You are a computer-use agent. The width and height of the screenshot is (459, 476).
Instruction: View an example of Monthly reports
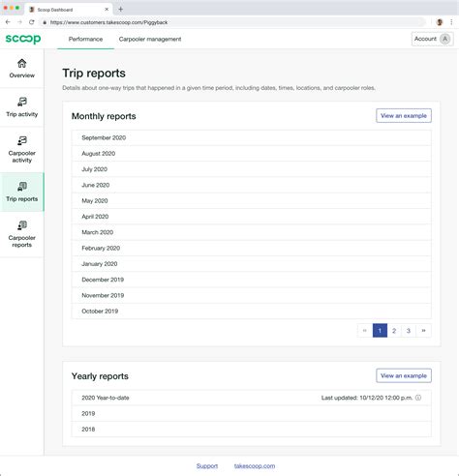404,116
